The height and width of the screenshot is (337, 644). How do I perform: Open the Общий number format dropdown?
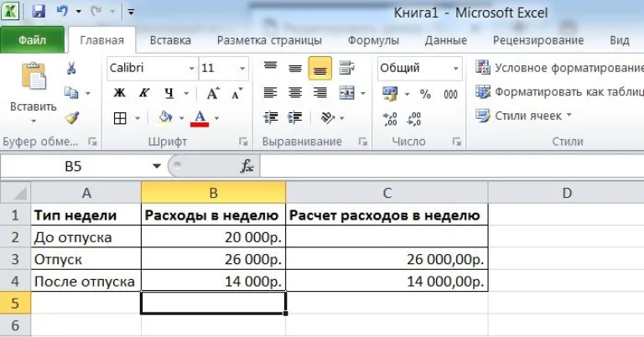(x=455, y=68)
